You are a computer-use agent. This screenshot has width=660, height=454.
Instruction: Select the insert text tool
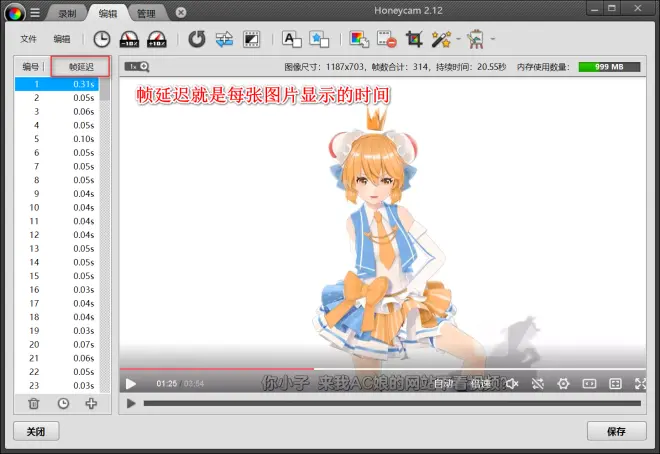pyautogui.click(x=292, y=39)
